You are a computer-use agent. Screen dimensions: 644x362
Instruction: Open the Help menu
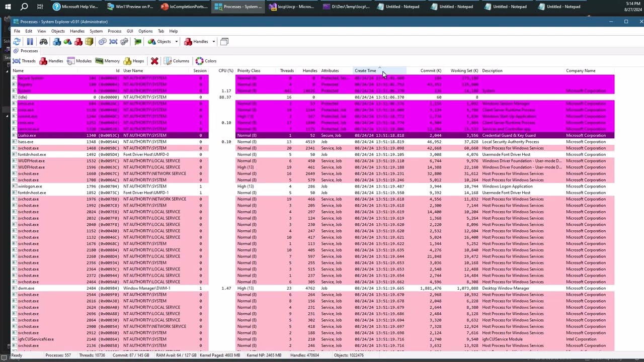pyautogui.click(x=173, y=31)
